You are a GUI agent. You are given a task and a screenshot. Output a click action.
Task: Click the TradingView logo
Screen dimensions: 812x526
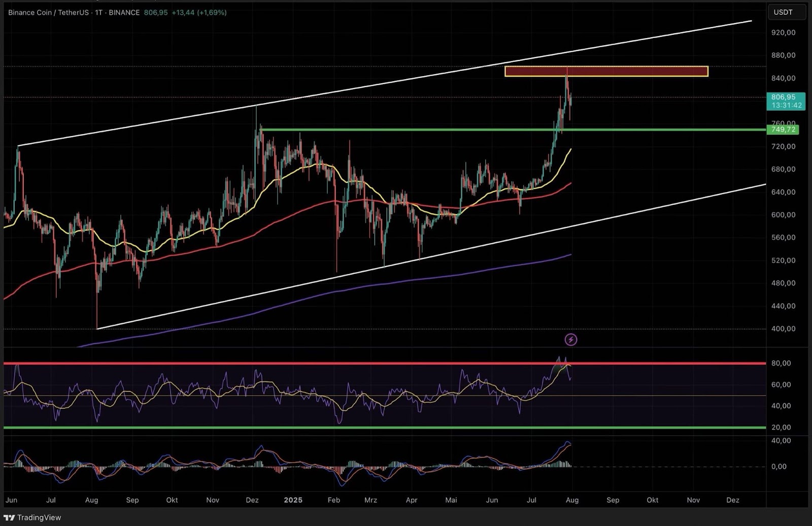tap(33, 518)
